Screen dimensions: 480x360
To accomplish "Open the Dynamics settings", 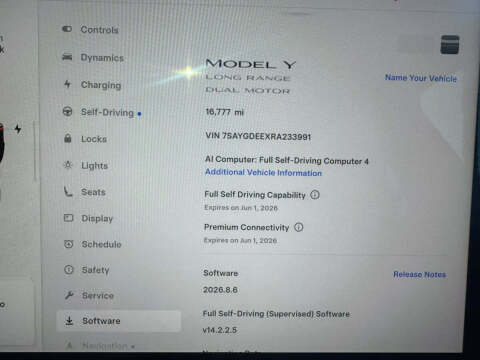I will click(x=102, y=58).
